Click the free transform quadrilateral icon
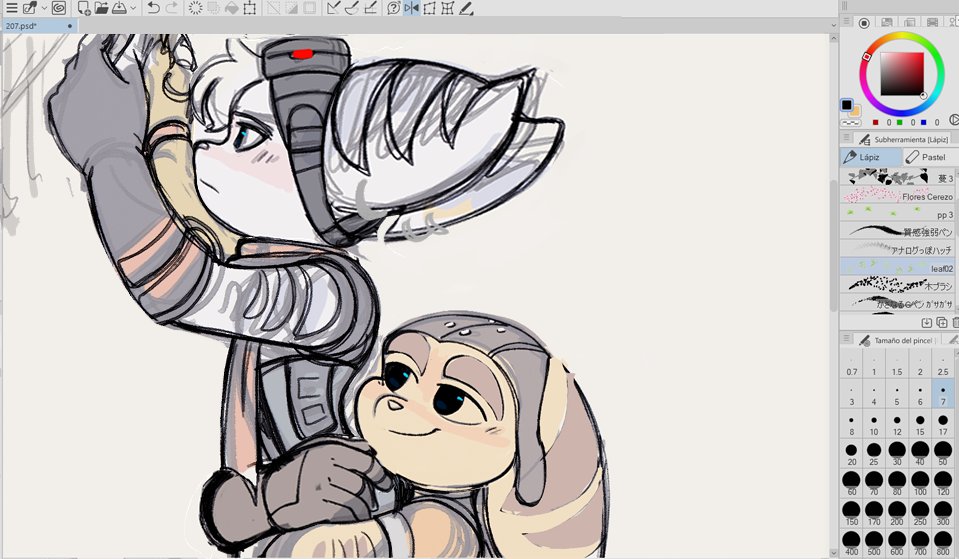 429,8
